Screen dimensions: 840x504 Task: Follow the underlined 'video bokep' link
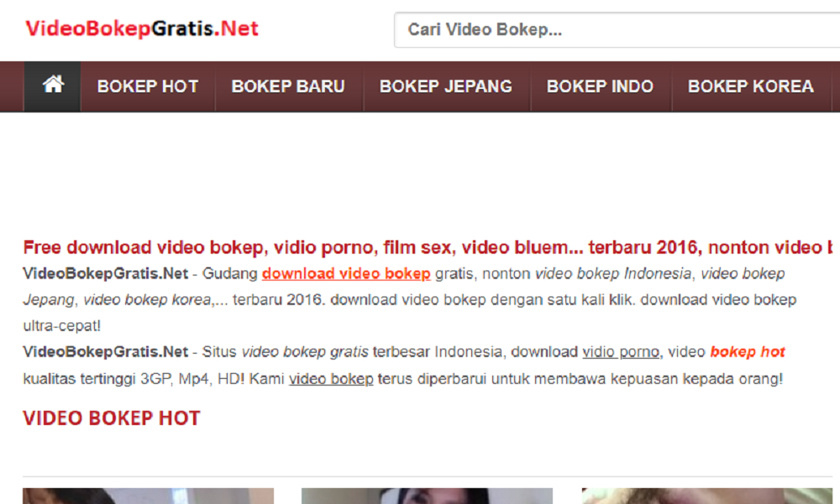[331, 379]
